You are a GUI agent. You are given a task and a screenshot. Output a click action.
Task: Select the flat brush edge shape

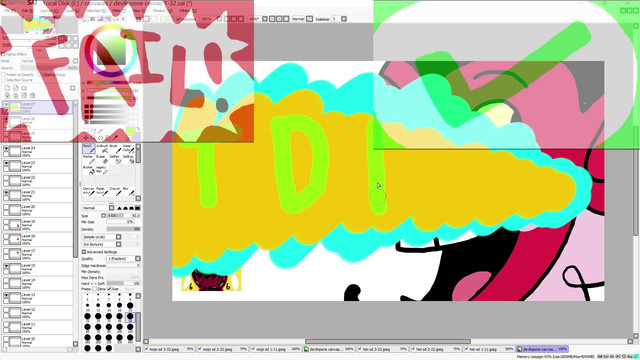tap(138, 208)
